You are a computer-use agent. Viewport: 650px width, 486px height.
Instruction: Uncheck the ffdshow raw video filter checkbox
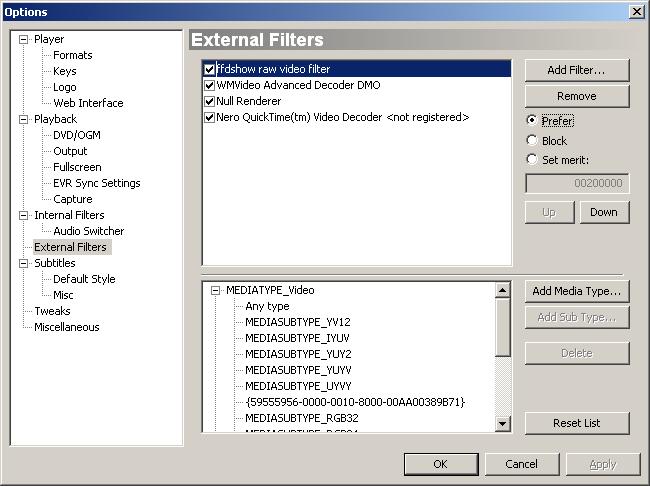pyautogui.click(x=210, y=70)
